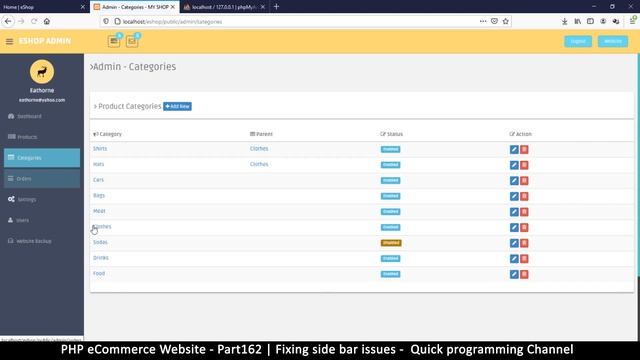The height and width of the screenshot is (360, 640).
Task: Open the Shirts category link
Action: [100, 149]
